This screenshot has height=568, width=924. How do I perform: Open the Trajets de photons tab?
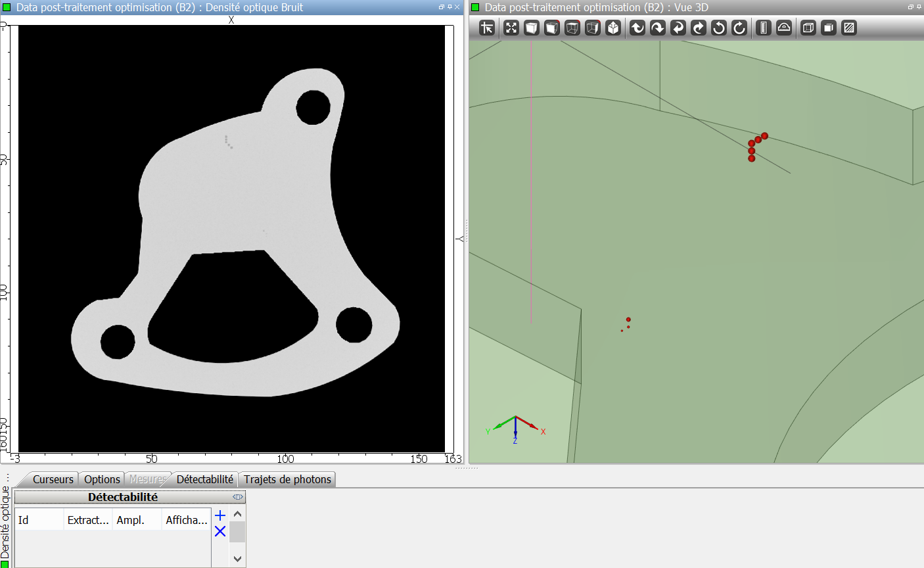287,479
